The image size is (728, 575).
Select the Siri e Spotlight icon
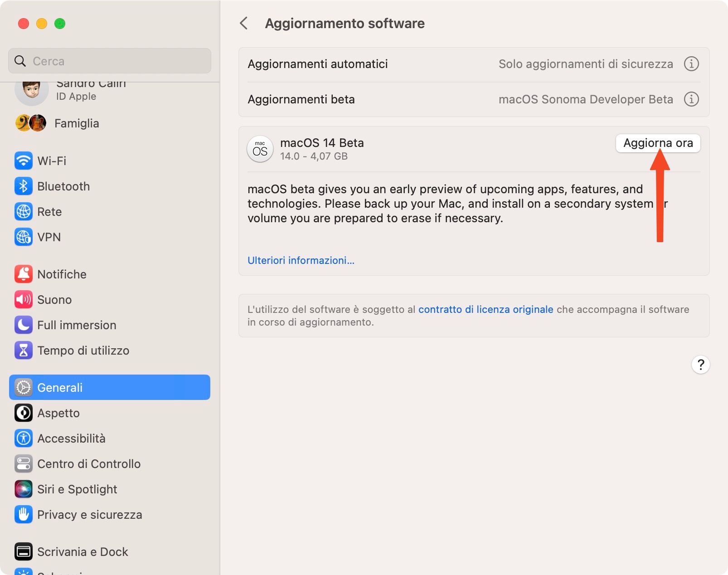point(24,489)
